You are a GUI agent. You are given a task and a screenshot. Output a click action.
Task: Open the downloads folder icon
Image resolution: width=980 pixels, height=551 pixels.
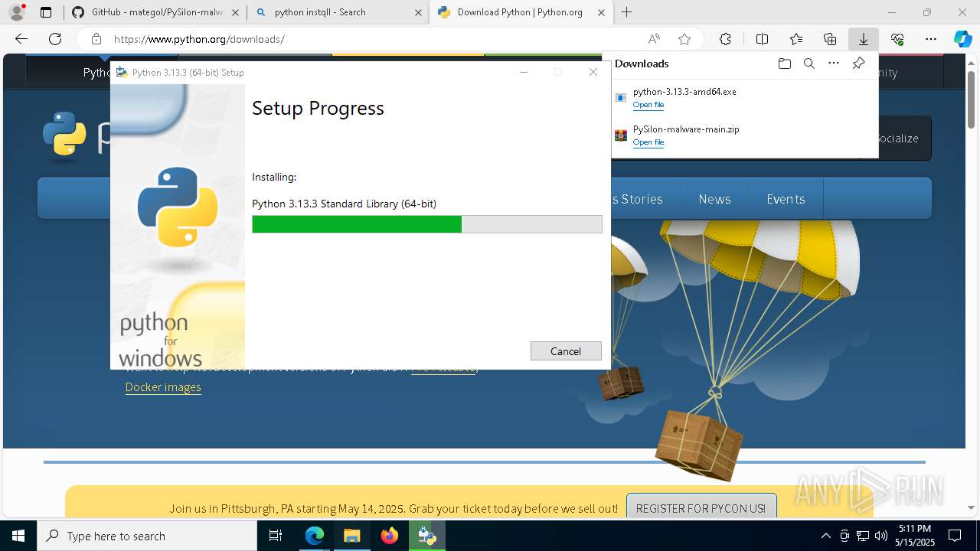784,64
